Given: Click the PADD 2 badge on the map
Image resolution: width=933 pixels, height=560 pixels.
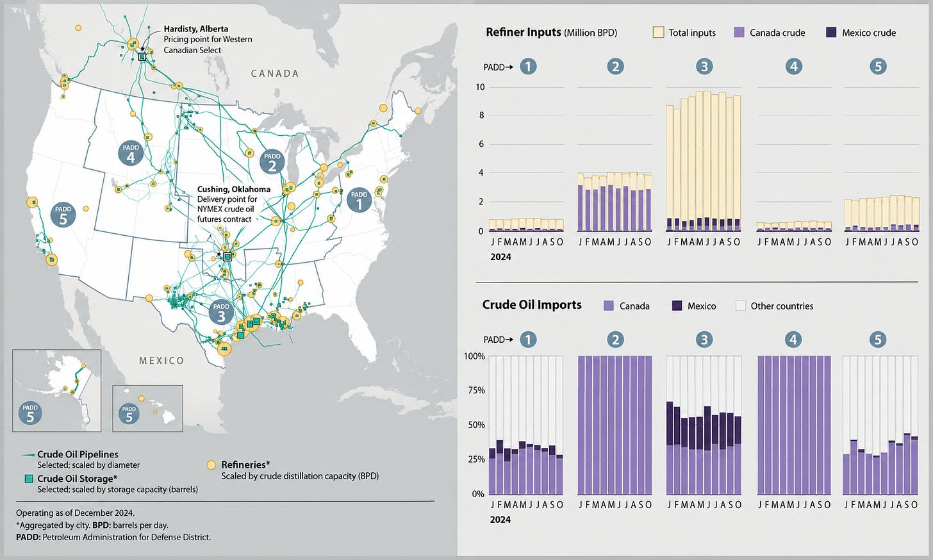Looking at the screenshot, I should 272,161.
